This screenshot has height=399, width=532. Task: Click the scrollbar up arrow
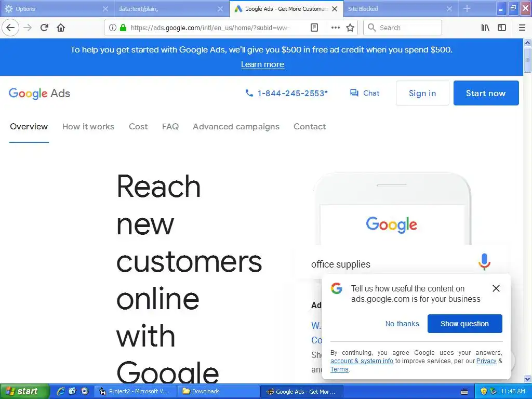click(527, 43)
